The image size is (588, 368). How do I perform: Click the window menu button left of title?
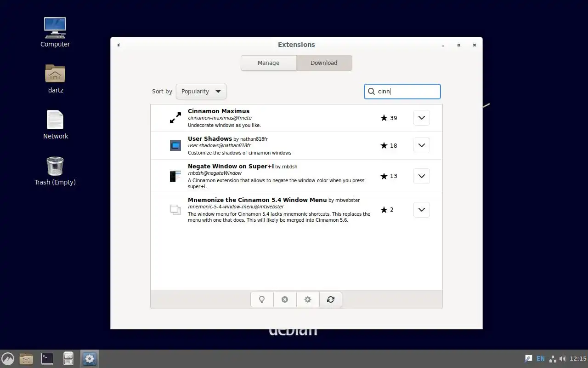119,45
